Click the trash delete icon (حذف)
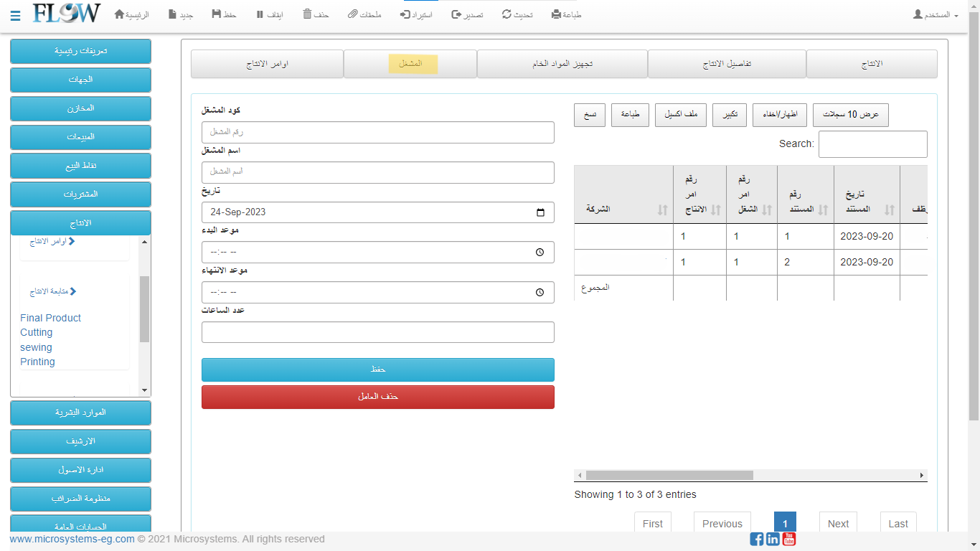 click(x=307, y=14)
